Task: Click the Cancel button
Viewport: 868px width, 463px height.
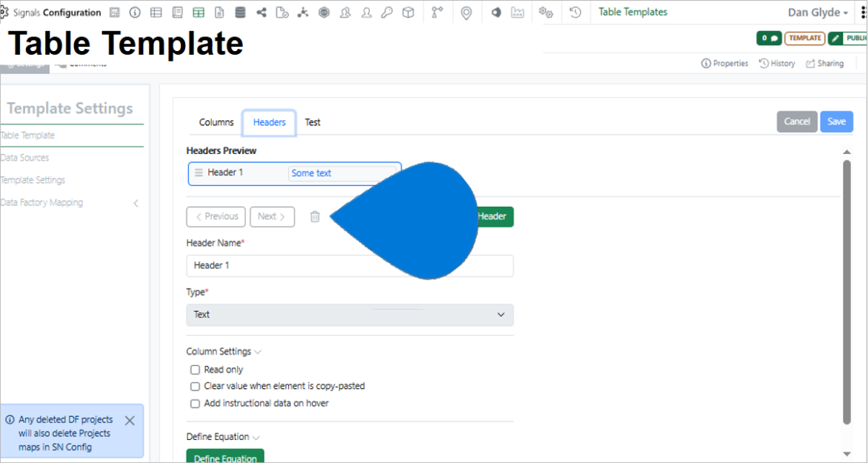Action: (x=797, y=121)
